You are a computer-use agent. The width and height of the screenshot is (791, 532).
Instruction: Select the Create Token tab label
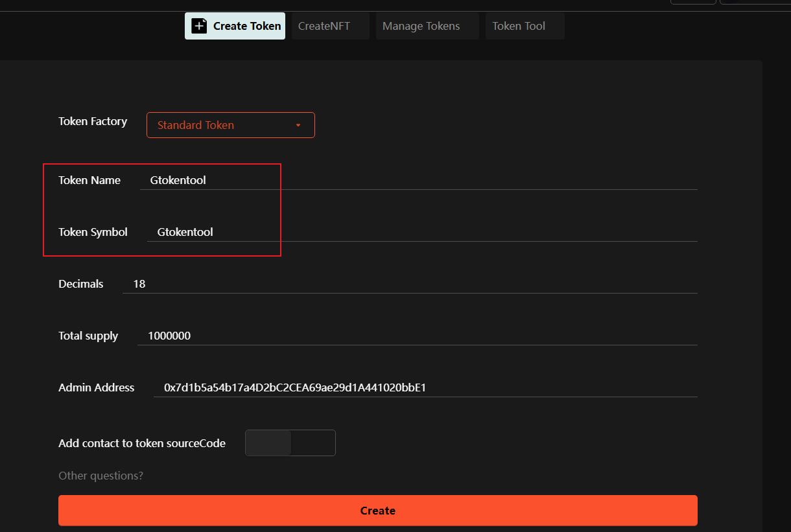pyautogui.click(x=247, y=26)
